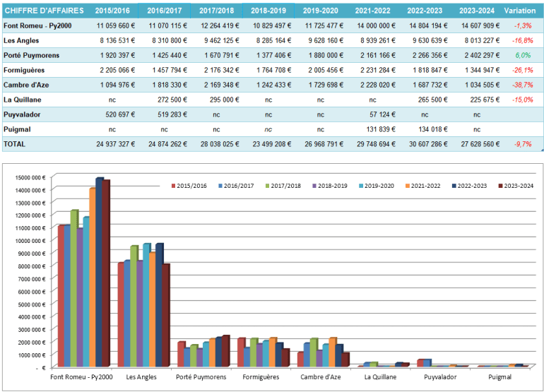Viewport: 544px width, 392px height.
Task: Select the Variation column header
Action: pos(520,11)
